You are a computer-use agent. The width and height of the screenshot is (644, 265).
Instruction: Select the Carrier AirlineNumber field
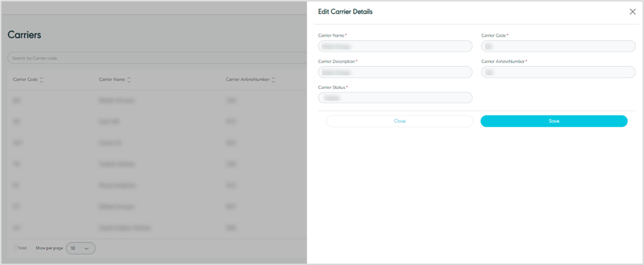pyautogui.click(x=558, y=72)
